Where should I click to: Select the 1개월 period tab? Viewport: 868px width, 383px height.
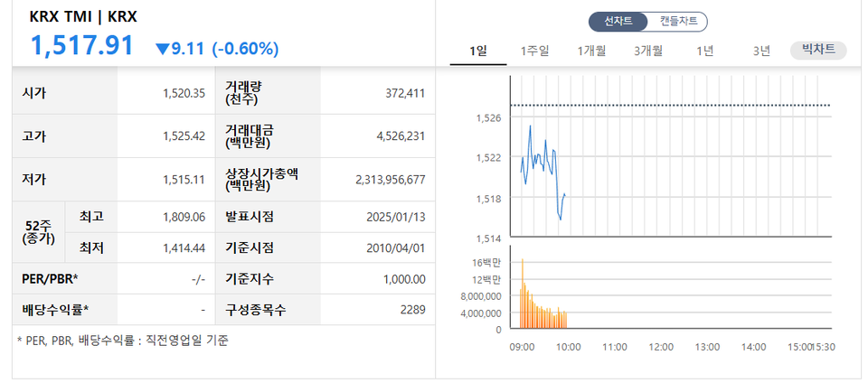(591, 51)
